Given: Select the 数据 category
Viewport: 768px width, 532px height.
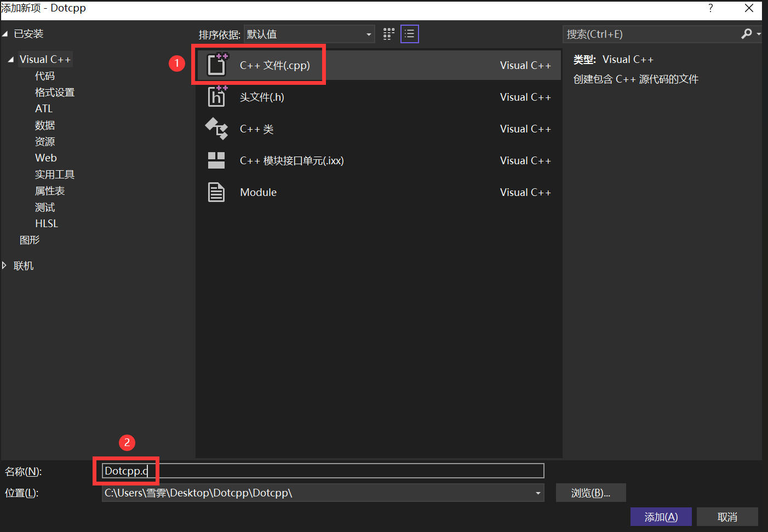Looking at the screenshot, I should point(45,125).
